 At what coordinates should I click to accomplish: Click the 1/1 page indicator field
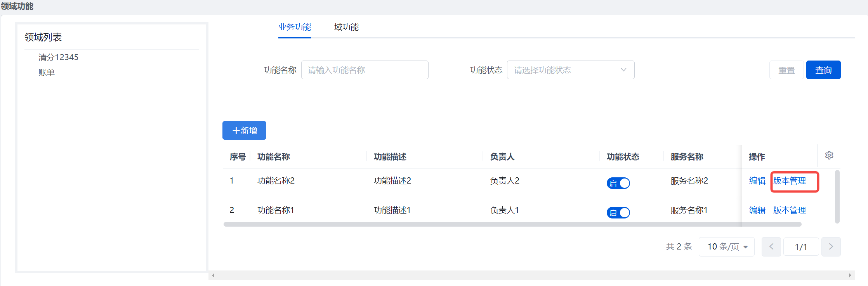point(801,247)
